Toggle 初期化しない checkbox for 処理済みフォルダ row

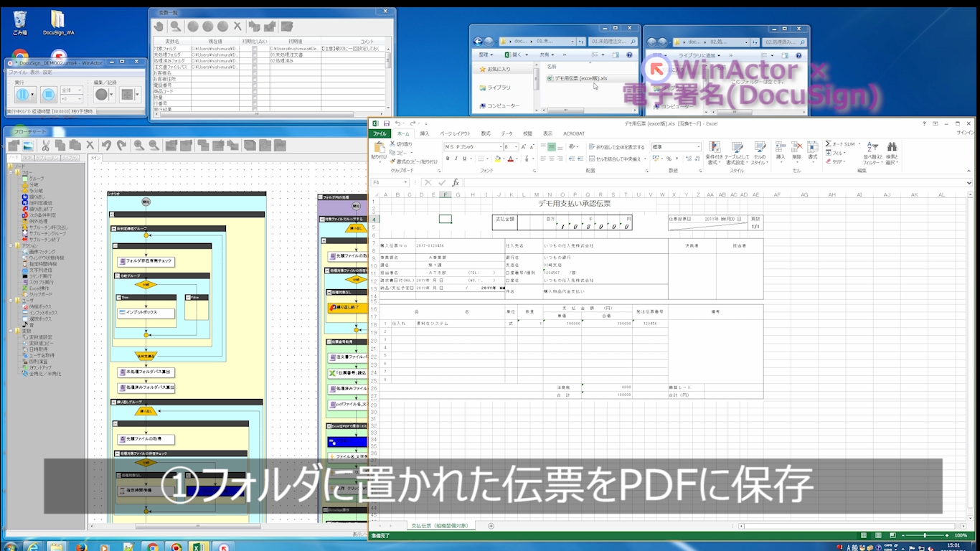click(255, 61)
